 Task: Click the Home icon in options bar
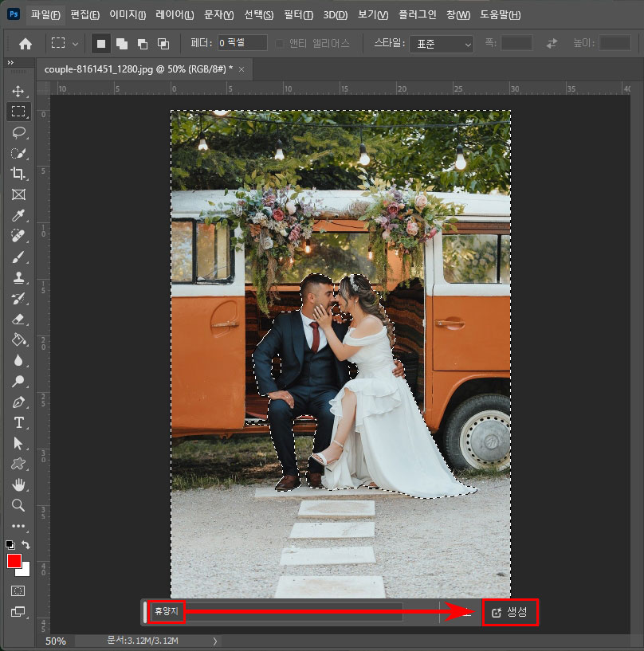tap(26, 44)
